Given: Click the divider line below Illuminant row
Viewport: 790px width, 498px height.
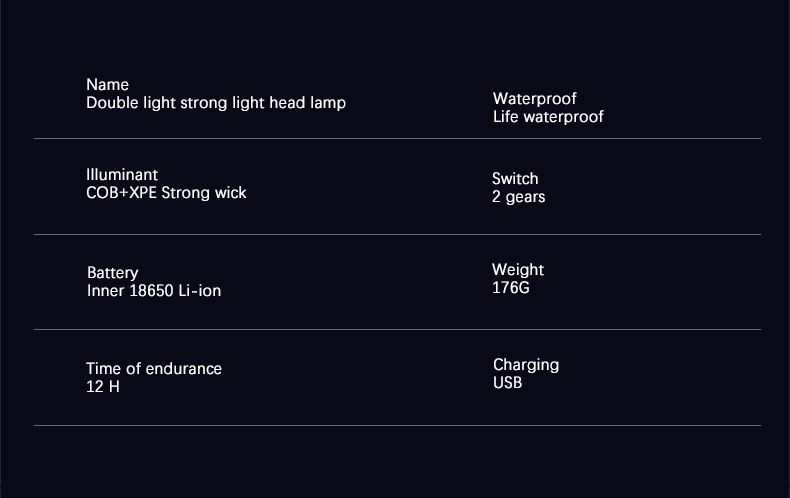Looking at the screenshot, I should pyautogui.click(x=397, y=234).
